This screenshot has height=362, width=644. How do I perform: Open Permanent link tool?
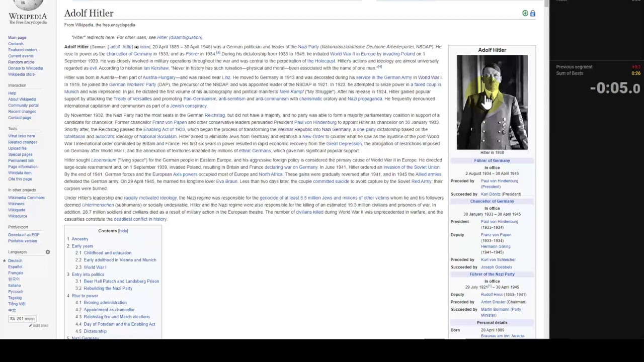(21, 160)
